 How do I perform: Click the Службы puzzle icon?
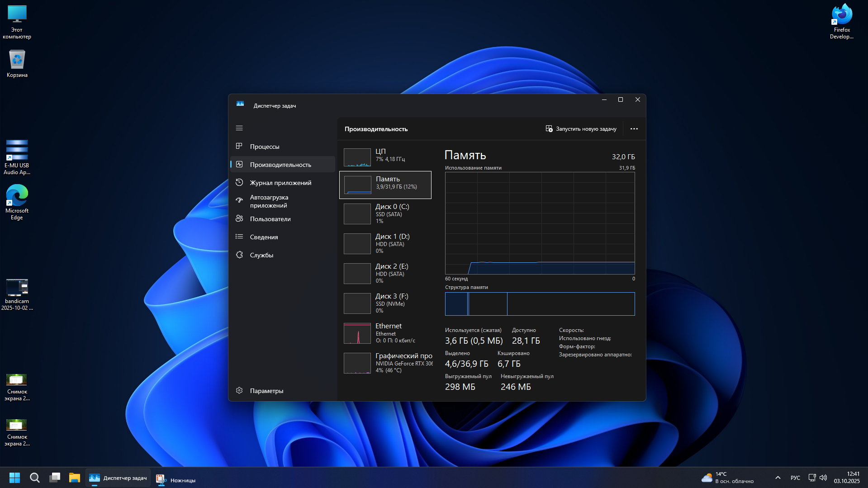239,255
